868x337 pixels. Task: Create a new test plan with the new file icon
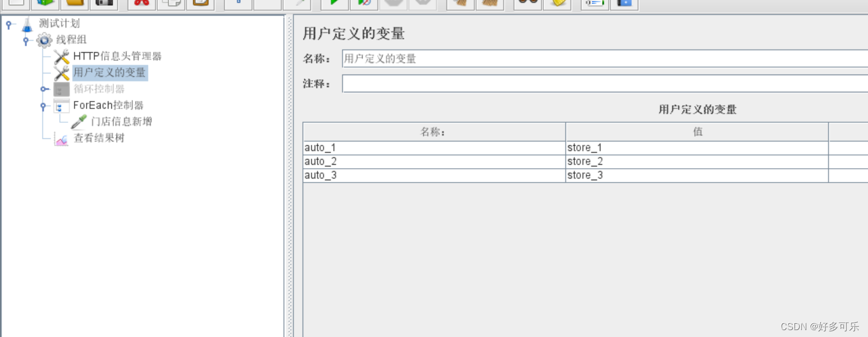point(16,4)
